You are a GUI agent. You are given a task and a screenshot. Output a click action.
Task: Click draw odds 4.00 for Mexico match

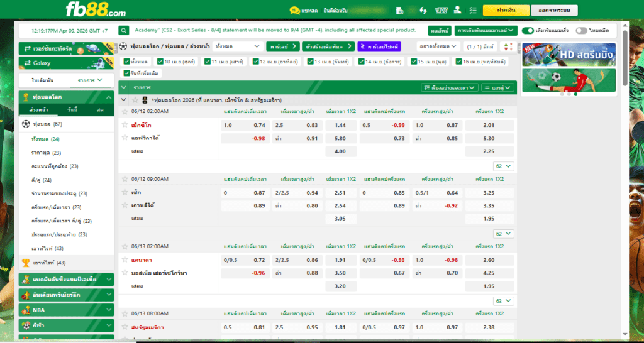[x=340, y=151]
